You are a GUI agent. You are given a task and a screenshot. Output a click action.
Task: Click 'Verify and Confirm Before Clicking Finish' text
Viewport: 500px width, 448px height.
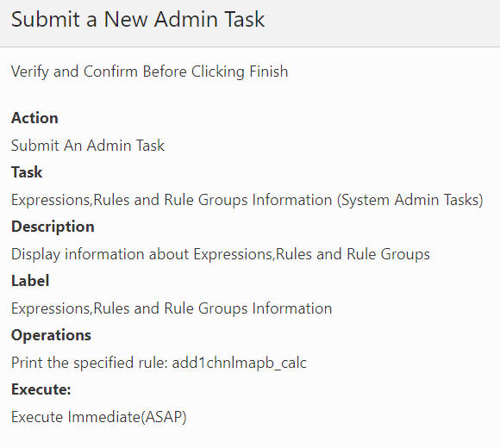pos(149,72)
